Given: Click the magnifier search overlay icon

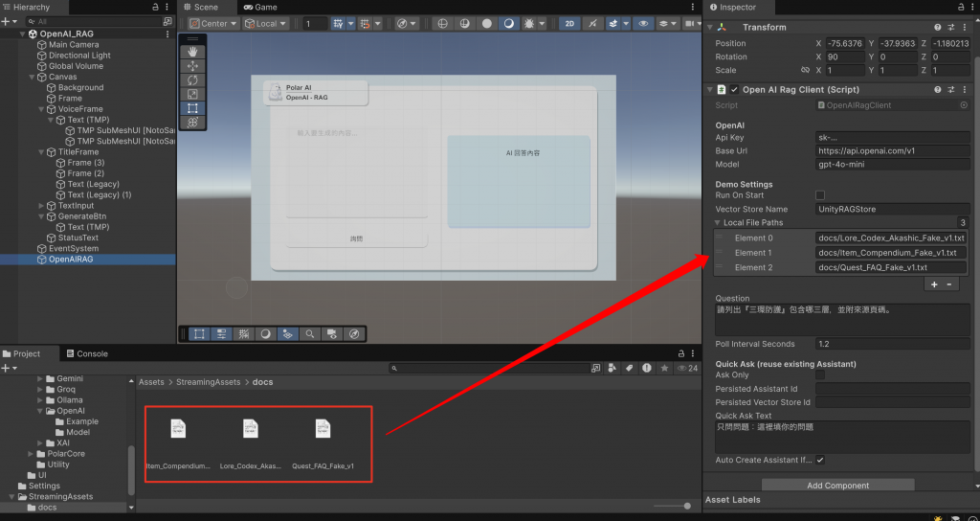Looking at the screenshot, I should coord(309,334).
